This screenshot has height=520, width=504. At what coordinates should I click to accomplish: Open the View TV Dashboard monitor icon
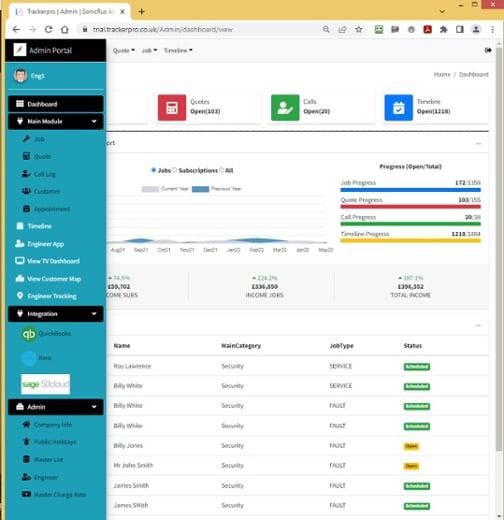tap(20, 261)
